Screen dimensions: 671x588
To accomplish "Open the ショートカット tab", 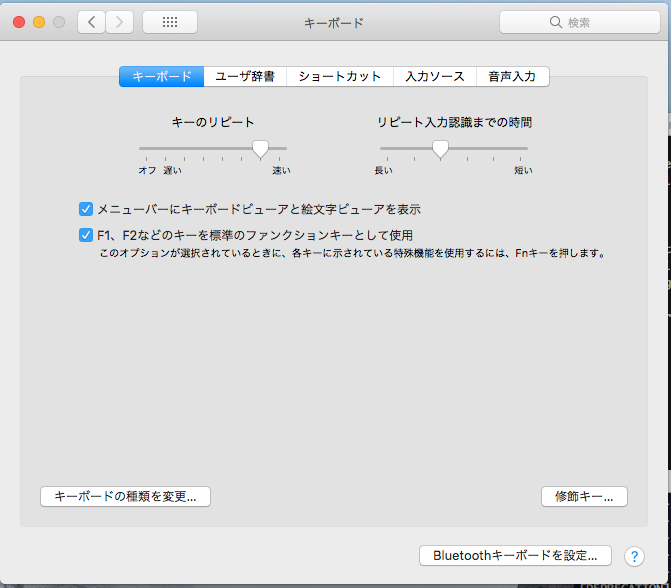I will [x=340, y=77].
